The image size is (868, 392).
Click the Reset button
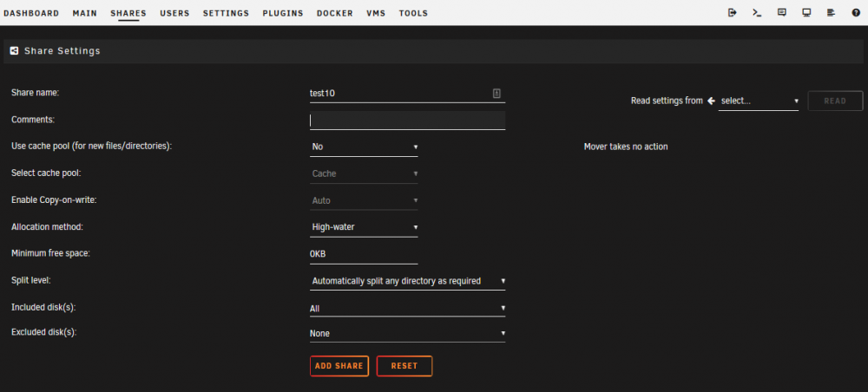pyautogui.click(x=404, y=366)
